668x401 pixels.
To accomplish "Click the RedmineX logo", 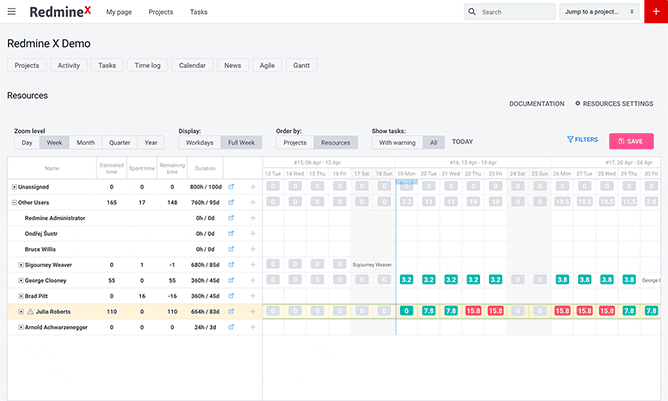I will click(60, 12).
